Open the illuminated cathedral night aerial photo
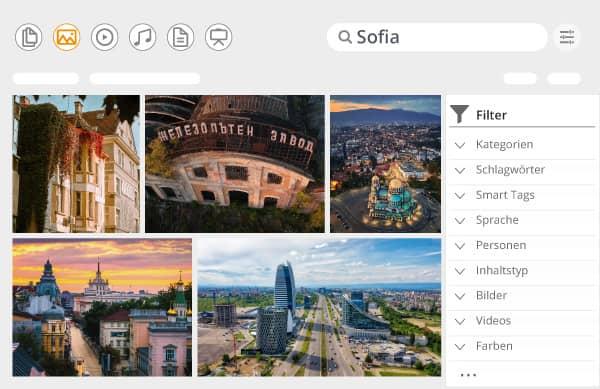 pyautogui.click(x=385, y=164)
